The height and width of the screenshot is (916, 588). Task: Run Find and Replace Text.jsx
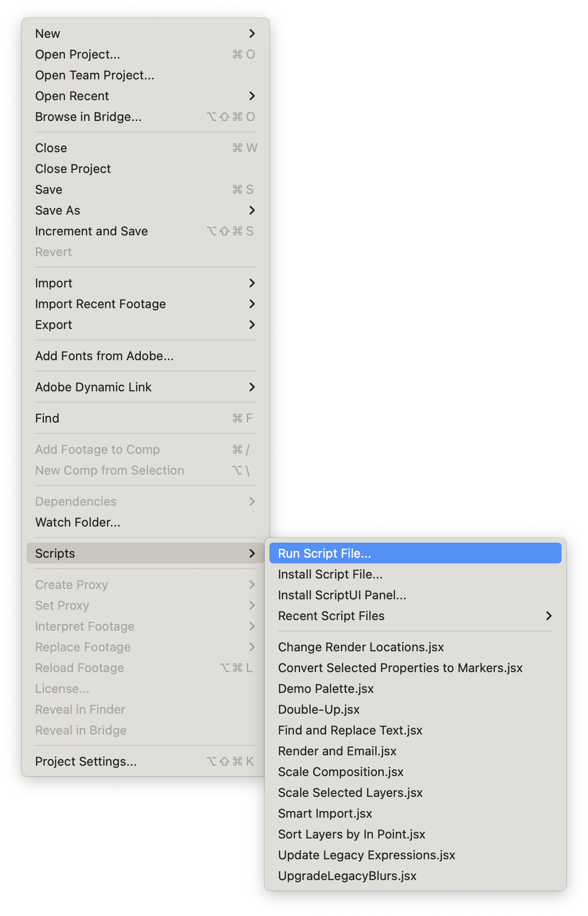point(415,730)
